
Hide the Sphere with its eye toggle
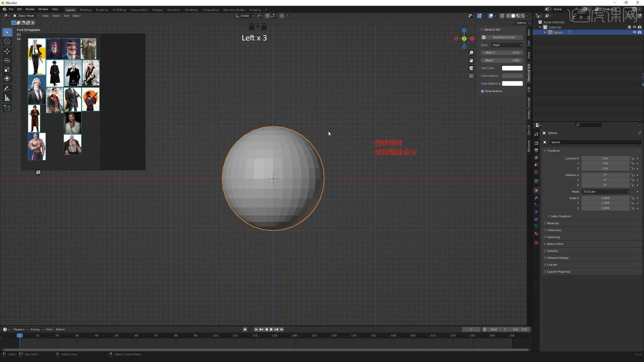[634, 32]
